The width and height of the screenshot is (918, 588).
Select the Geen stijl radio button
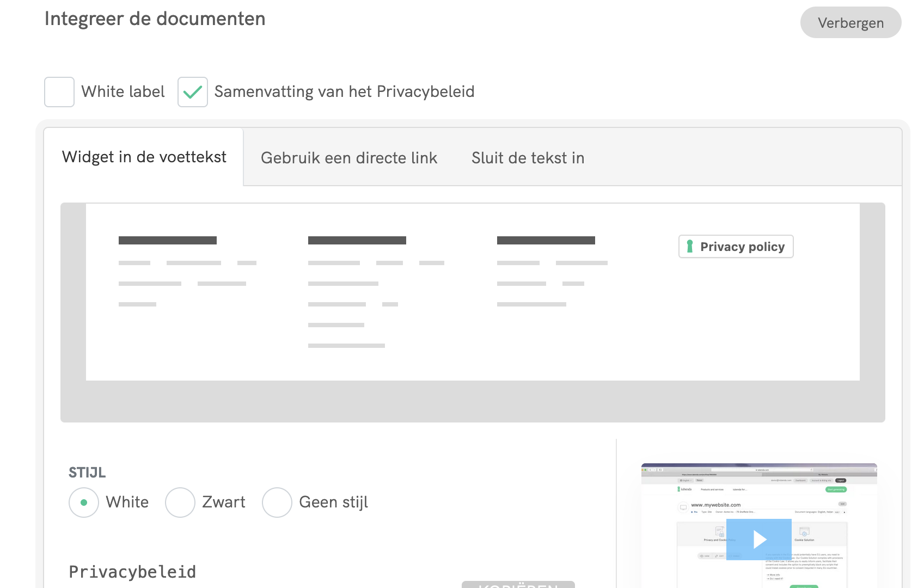point(277,503)
